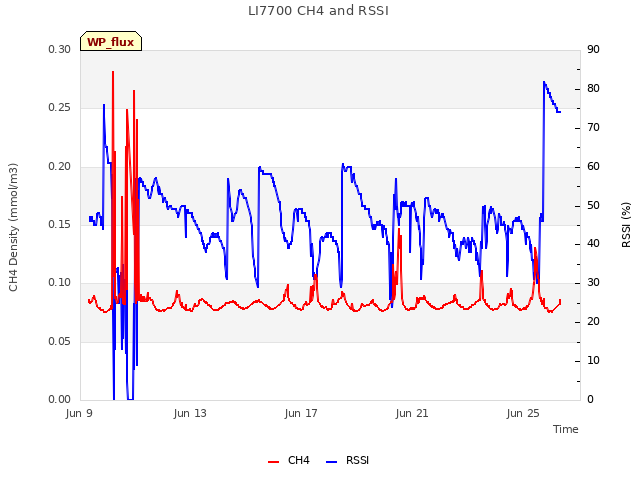Click the 0.10 left axis value
This screenshot has height=480, width=640.
tap(60, 283)
